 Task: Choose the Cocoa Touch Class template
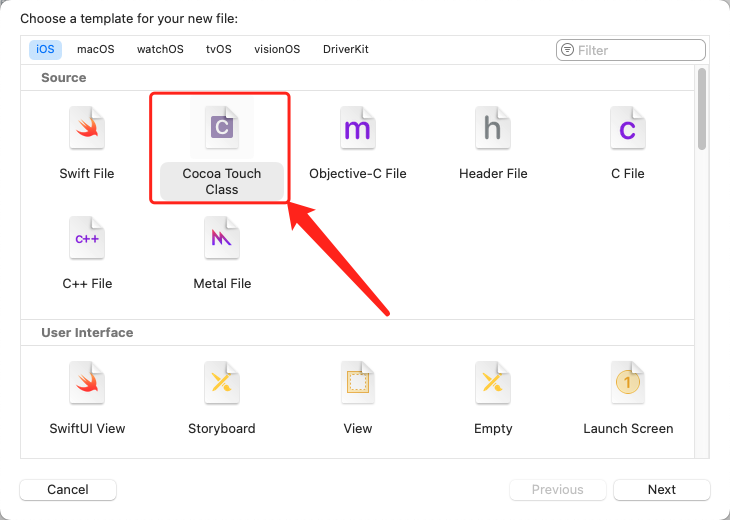pos(222,128)
